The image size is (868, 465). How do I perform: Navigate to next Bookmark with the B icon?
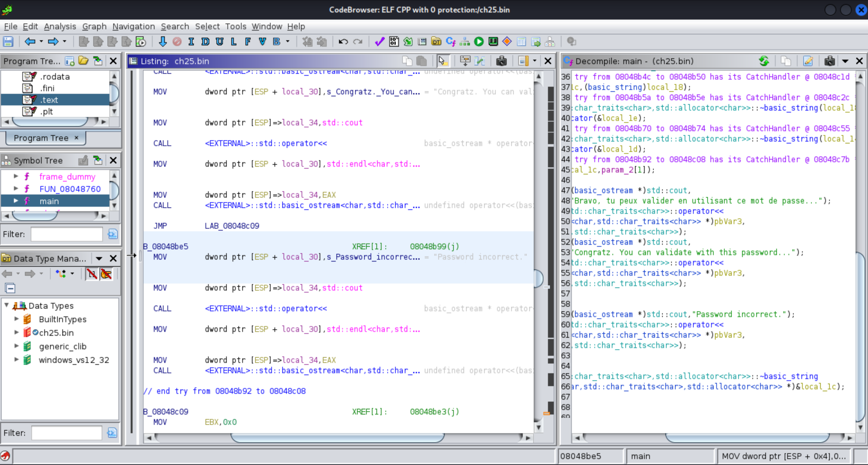[277, 42]
